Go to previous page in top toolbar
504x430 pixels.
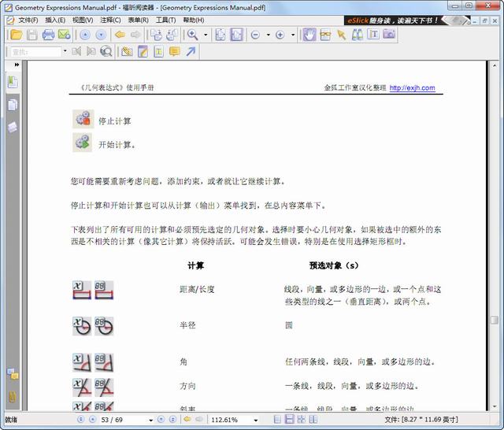coord(85,35)
